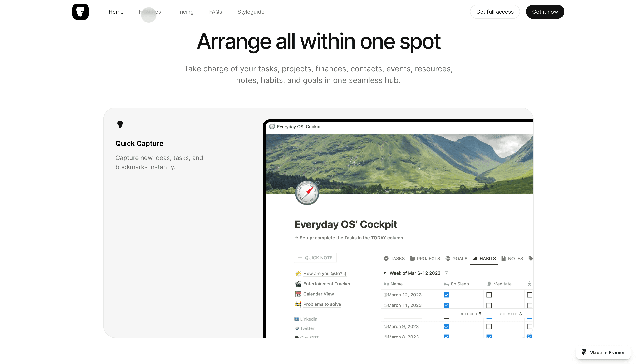Click the site logo icon in navbar

coord(80,12)
